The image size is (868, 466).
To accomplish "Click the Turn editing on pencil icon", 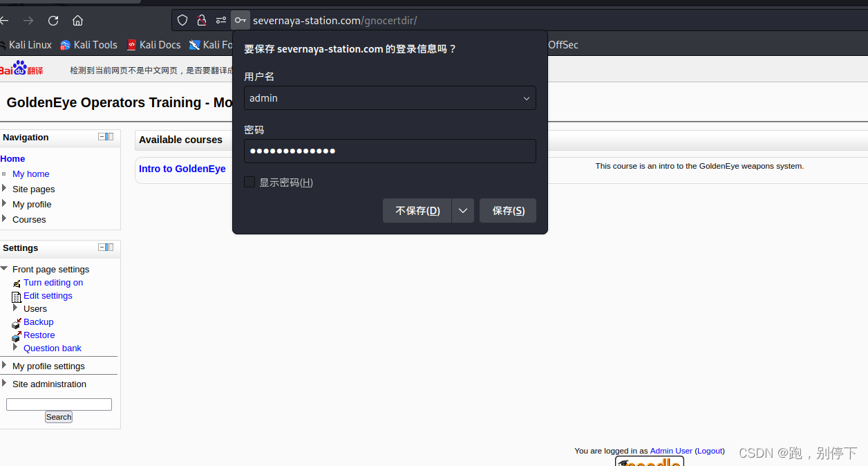I will pos(17,283).
